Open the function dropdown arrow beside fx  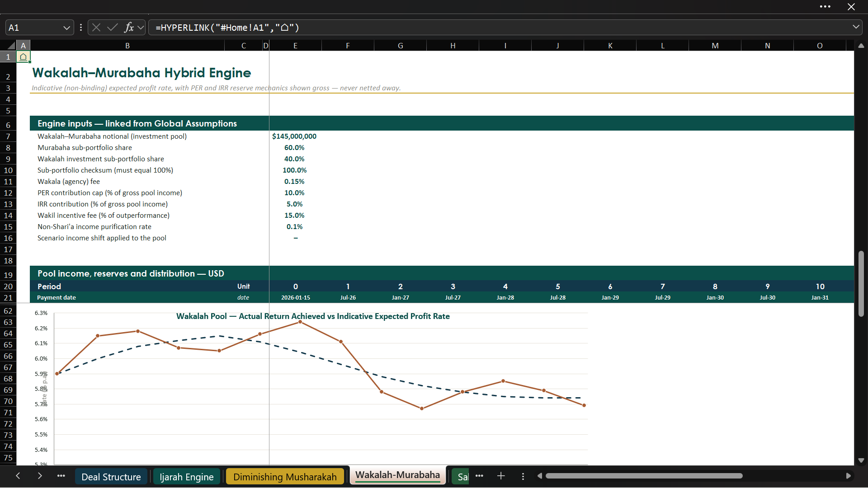click(141, 28)
